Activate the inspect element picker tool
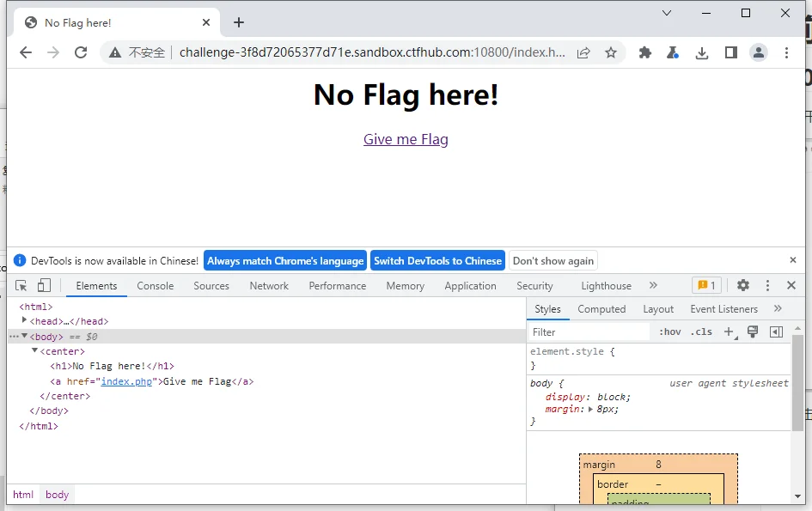Screen dimensions: 812x511 tap(21, 286)
